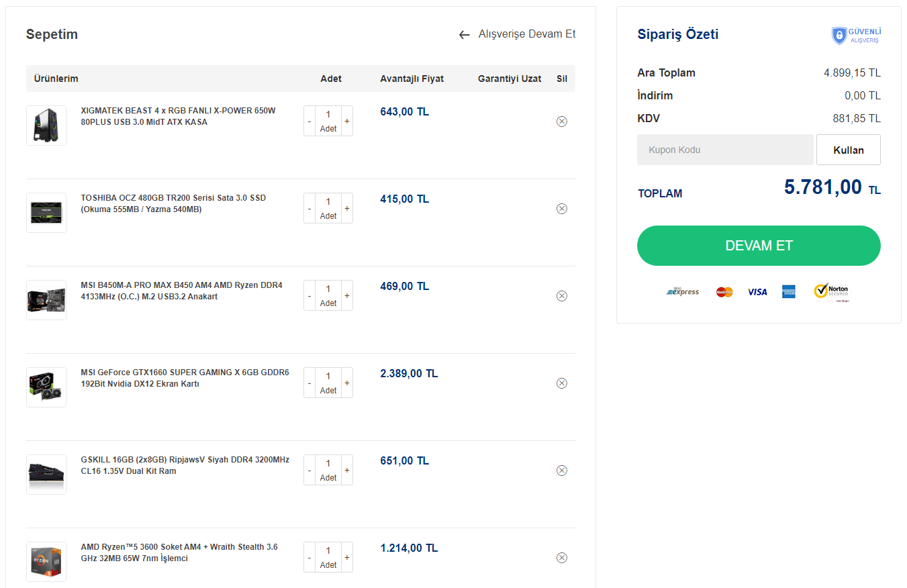Delete MSI GTX1660 SUPER graphics card
The image size is (907, 588).
tap(562, 383)
